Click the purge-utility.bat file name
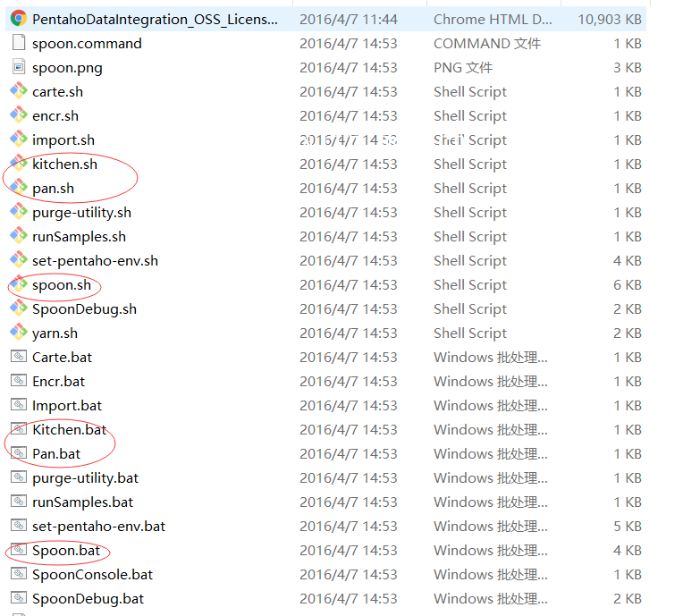Screen dimensions: 700x616 pyautogui.click(x=85, y=477)
